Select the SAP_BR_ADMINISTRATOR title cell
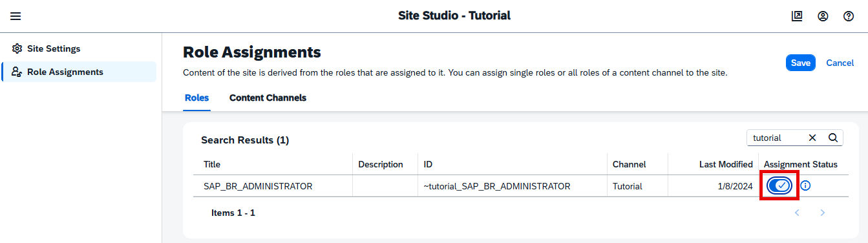The height and width of the screenshot is (243, 868). (x=258, y=186)
